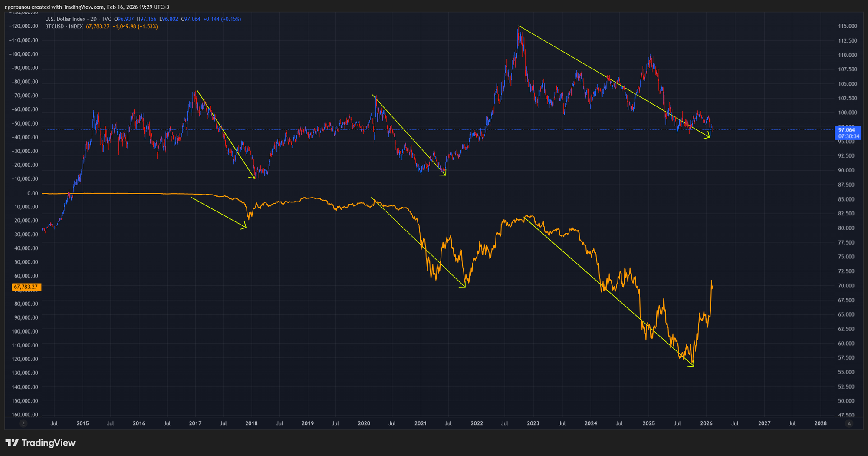Click the A auto-scale button at bottom right

pyautogui.click(x=849, y=423)
